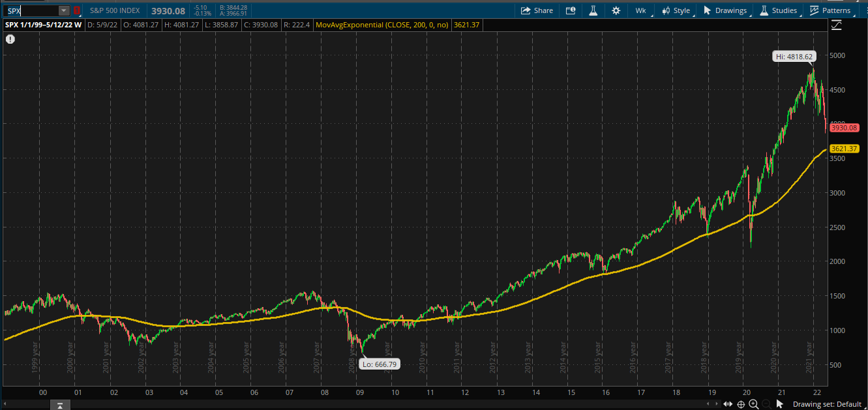Click the zoom out magnifier icon
This screenshot has height=410, width=868.
point(766,404)
